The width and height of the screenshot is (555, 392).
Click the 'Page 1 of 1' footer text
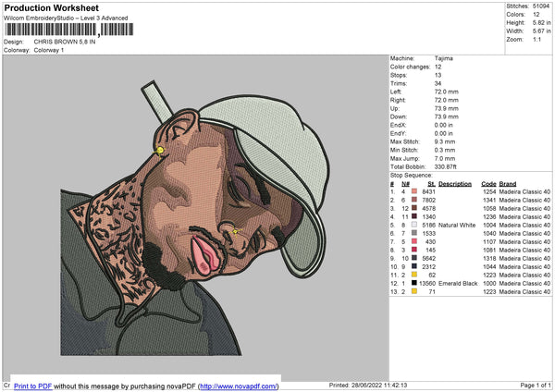tap(536, 385)
